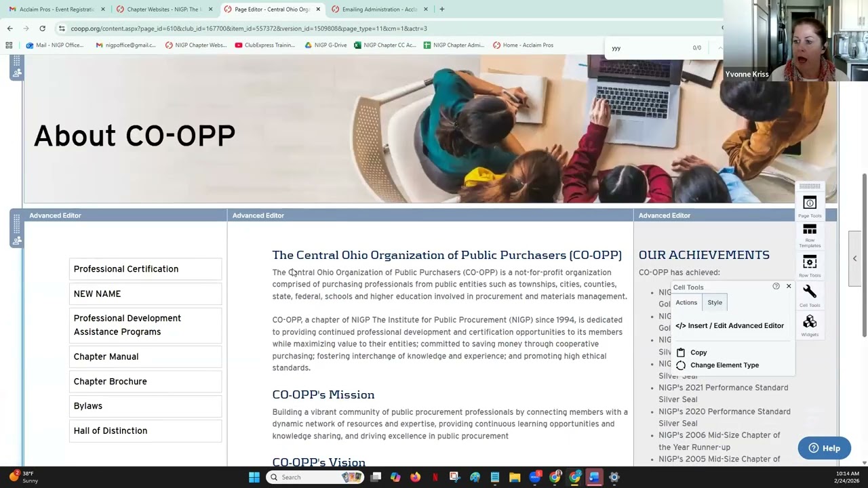The width and height of the screenshot is (868, 488).
Task: Click the find-in-page field containing yyy
Action: tap(648, 48)
